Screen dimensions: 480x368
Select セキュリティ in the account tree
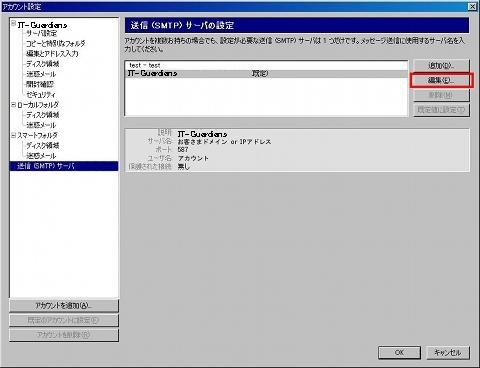click(x=41, y=94)
